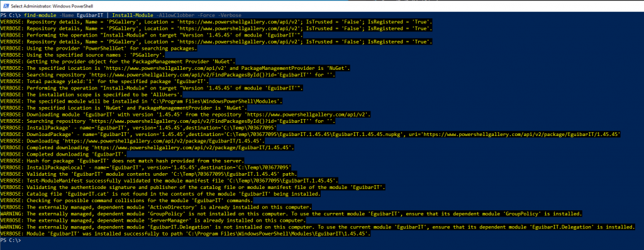
Task: Click the command collisions check line
Action: [x=126, y=200]
